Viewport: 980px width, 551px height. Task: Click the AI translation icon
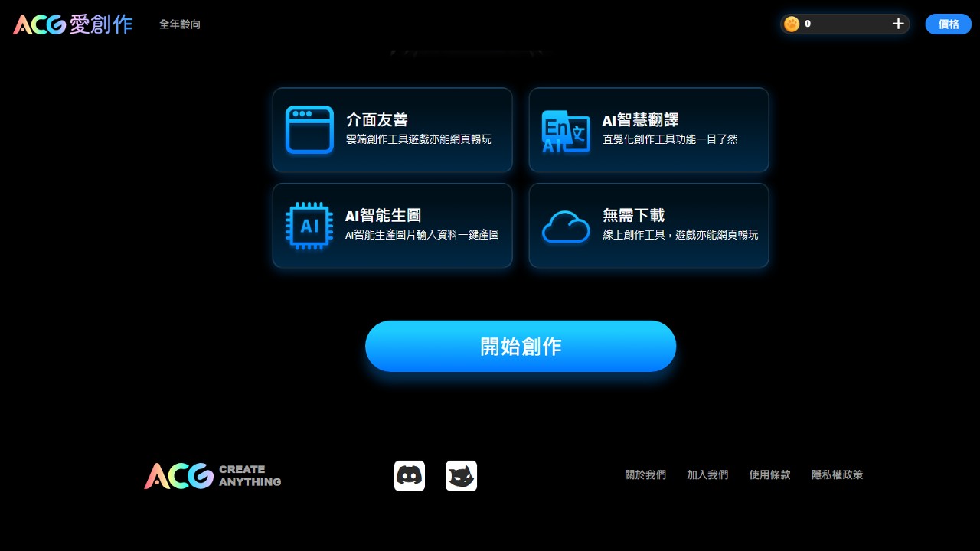coord(566,131)
